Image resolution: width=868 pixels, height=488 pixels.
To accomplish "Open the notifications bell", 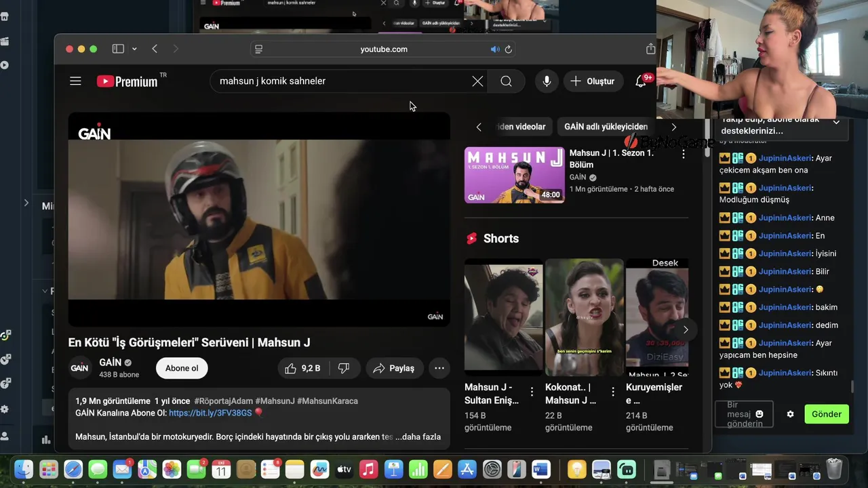I will (x=640, y=81).
